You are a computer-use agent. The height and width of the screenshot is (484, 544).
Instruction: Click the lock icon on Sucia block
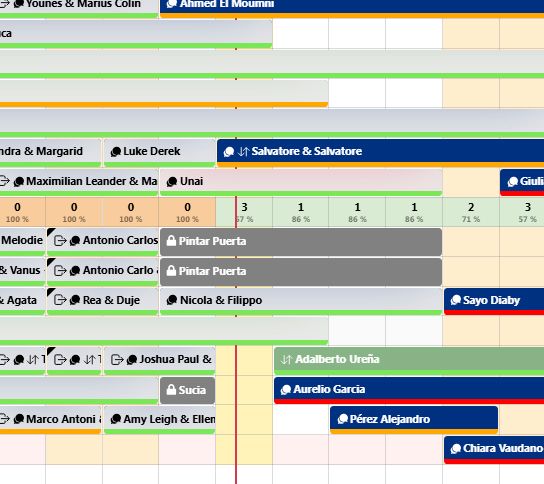[171, 390]
